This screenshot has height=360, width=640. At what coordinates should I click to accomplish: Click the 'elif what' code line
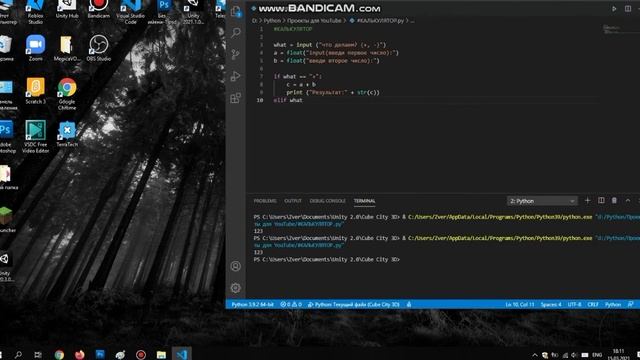pos(288,100)
